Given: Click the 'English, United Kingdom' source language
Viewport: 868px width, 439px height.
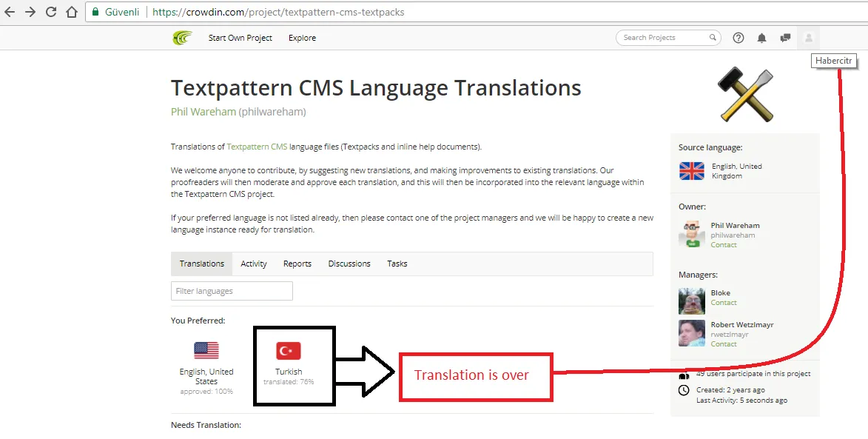Looking at the screenshot, I should (x=737, y=171).
